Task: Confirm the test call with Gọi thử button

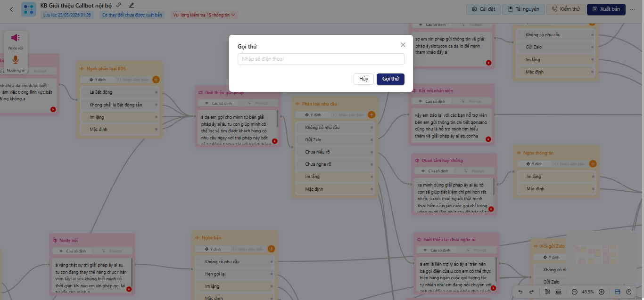Action: pyautogui.click(x=390, y=79)
